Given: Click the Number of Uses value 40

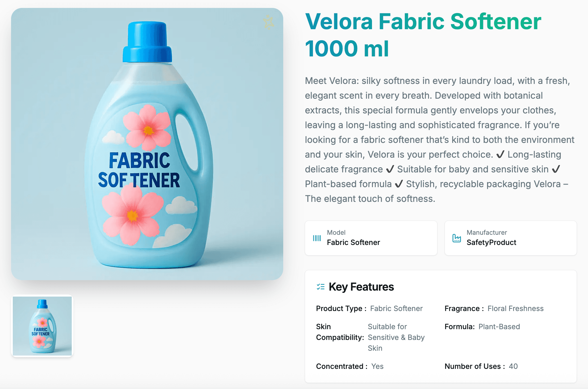Looking at the screenshot, I should pyautogui.click(x=513, y=366).
